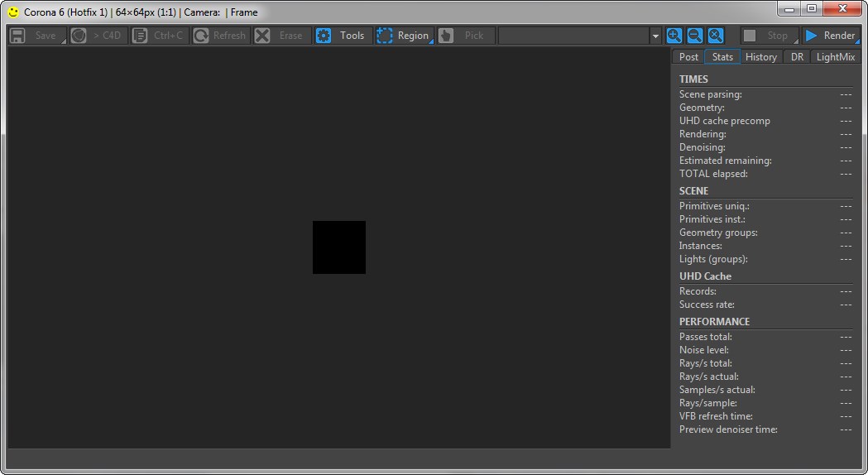Click the Stop button dropdown corner arrow

coord(796,41)
